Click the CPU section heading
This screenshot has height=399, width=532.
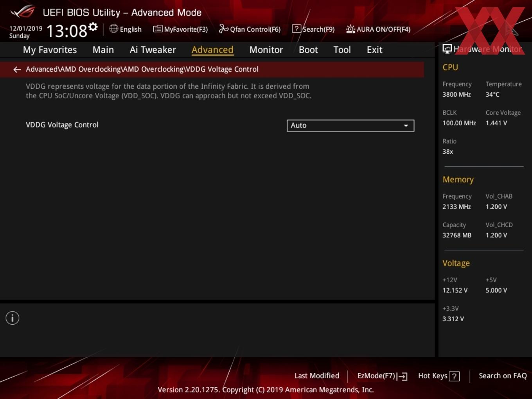pyautogui.click(x=450, y=67)
